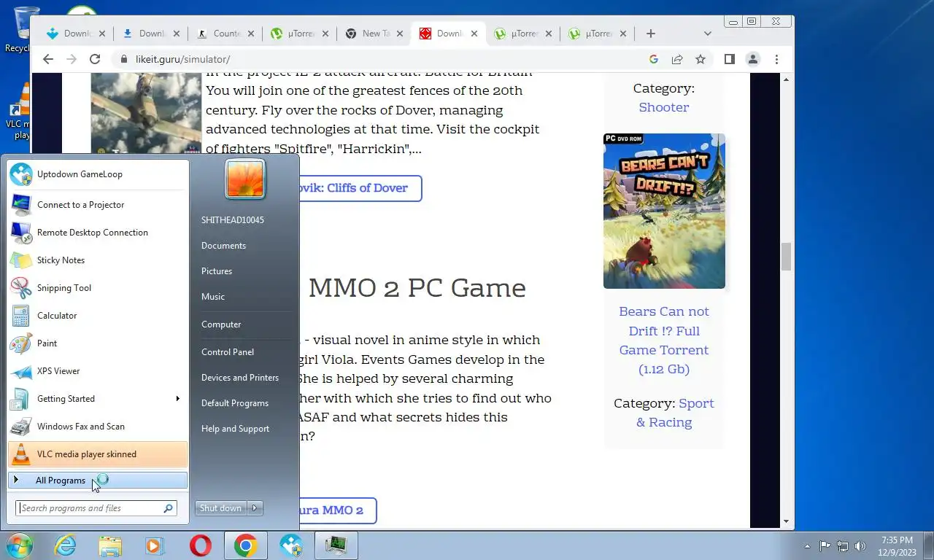Viewport: 934px width, 560px height.
Task: Share this page icon in address bar
Action: point(677,59)
